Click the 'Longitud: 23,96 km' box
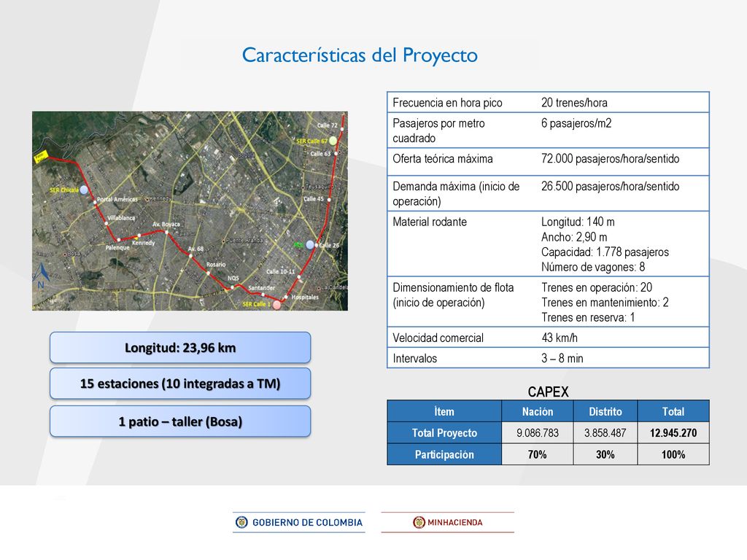Screen dimensions: 747x560 (180, 348)
